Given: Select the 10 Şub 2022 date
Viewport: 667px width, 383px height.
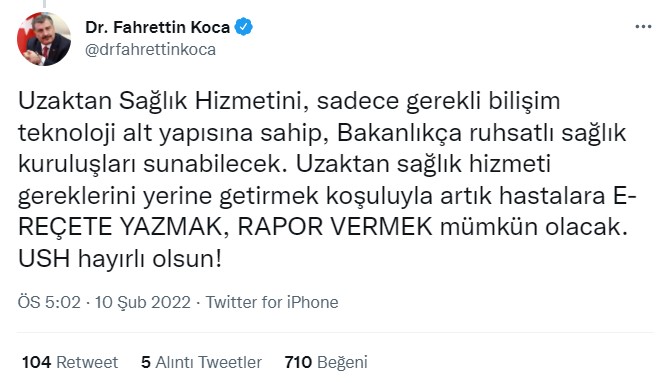Looking at the screenshot, I should point(143,302).
